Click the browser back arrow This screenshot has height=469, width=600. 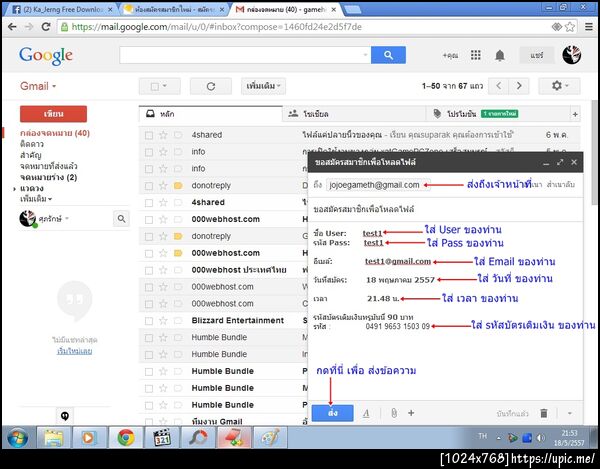pyautogui.click(x=12, y=27)
